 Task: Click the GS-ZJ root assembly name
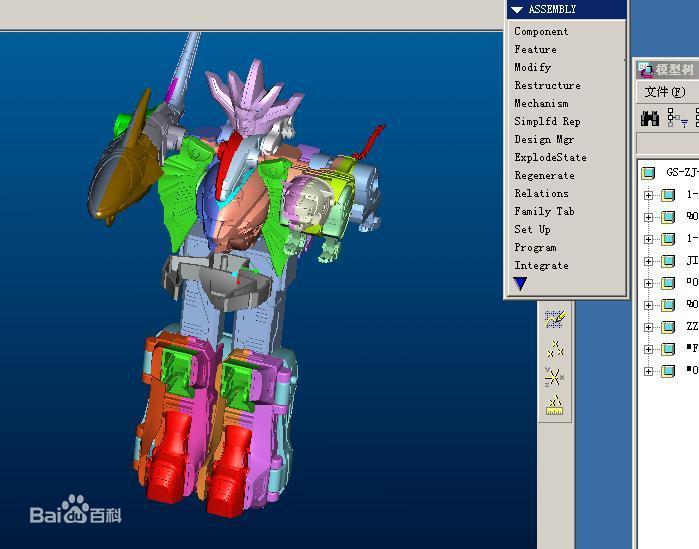pyautogui.click(x=682, y=172)
